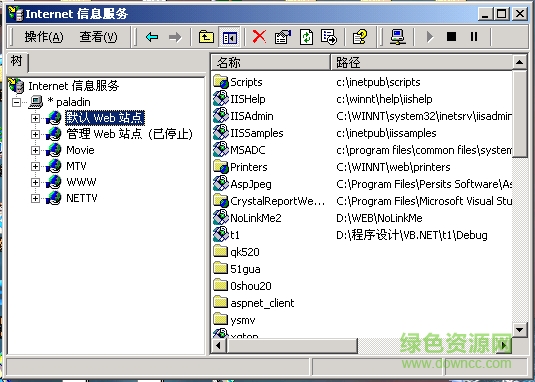Open Properties with the toolbar icon

[x=283, y=37]
